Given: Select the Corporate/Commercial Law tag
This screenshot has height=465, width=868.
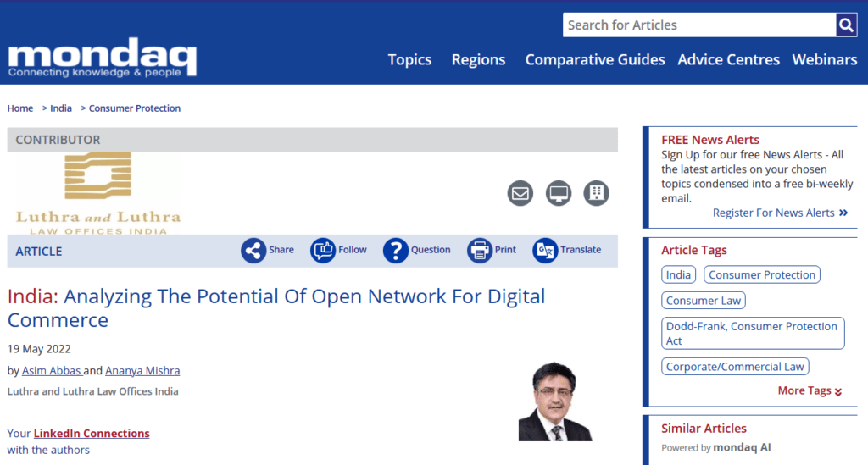Looking at the screenshot, I should point(735,367).
